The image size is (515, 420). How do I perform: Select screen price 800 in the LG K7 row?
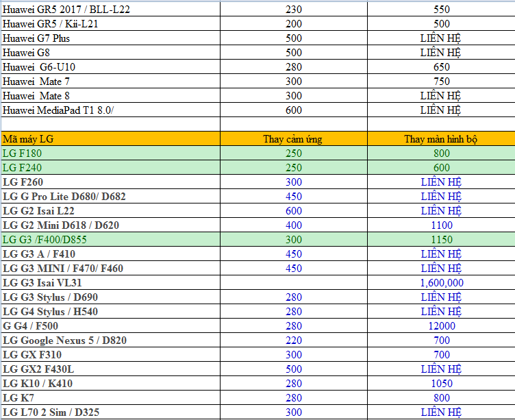(x=441, y=397)
